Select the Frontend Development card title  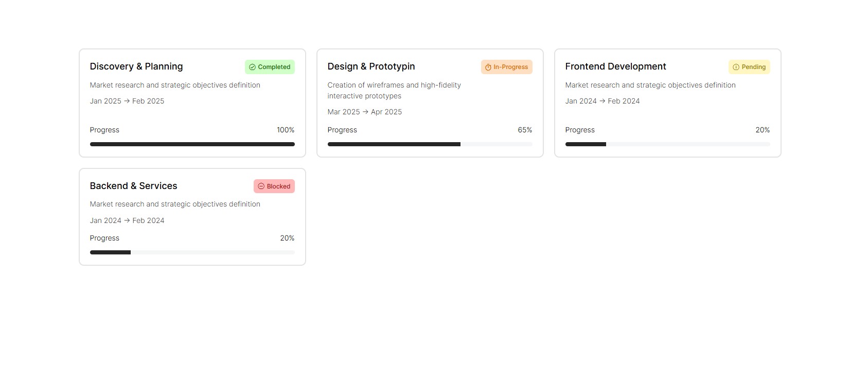tap(615, 66)
